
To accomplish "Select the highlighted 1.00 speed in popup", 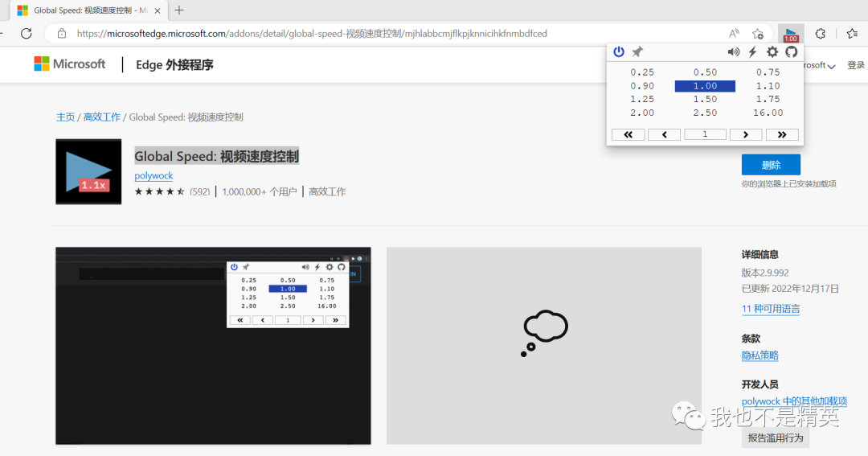I will point(706,86).
